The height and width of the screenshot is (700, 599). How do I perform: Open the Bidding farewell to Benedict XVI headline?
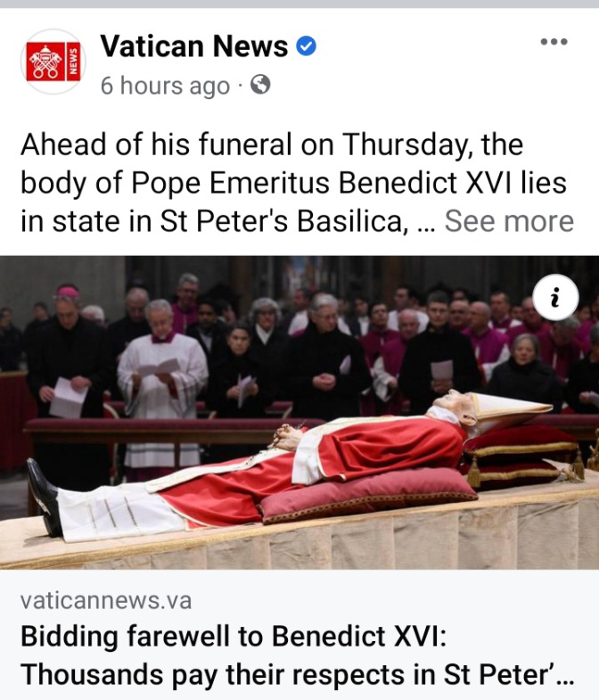233,636
